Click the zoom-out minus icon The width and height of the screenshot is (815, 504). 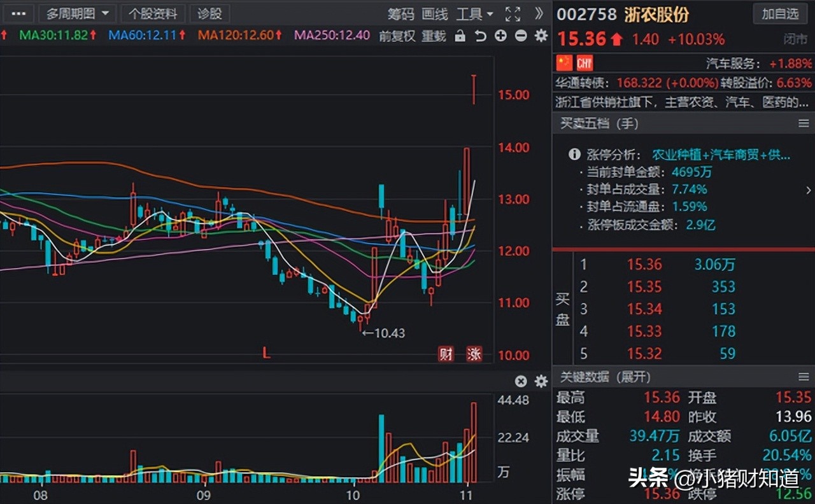coord(521,36)
